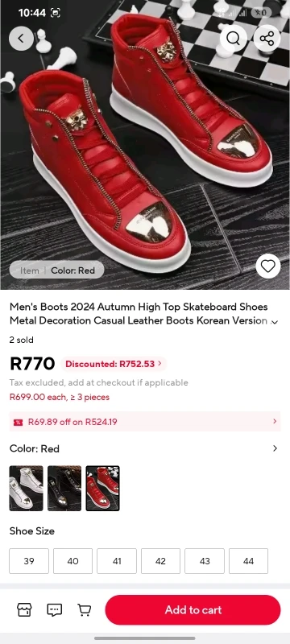Image resolution: width=290 pixels, height=644 pixels.
Task: Tap the share icon
Action: (267, 39)
